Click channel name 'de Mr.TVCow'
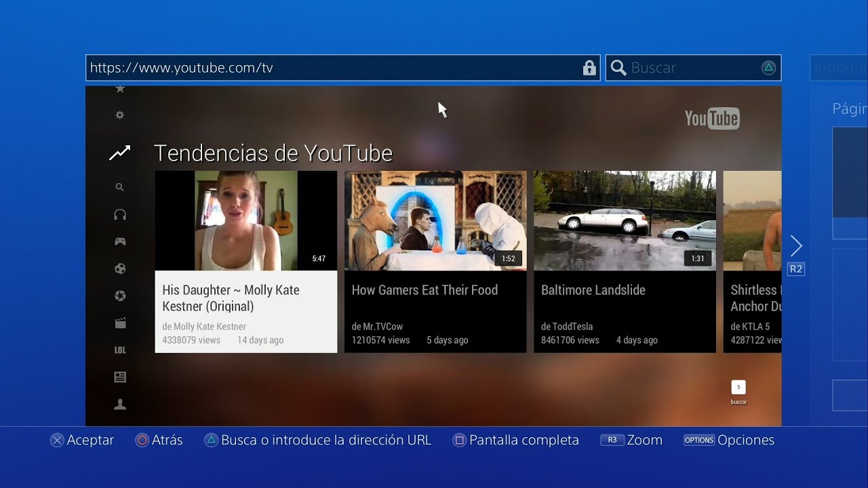Screen dimensions: 868x488 377,327
